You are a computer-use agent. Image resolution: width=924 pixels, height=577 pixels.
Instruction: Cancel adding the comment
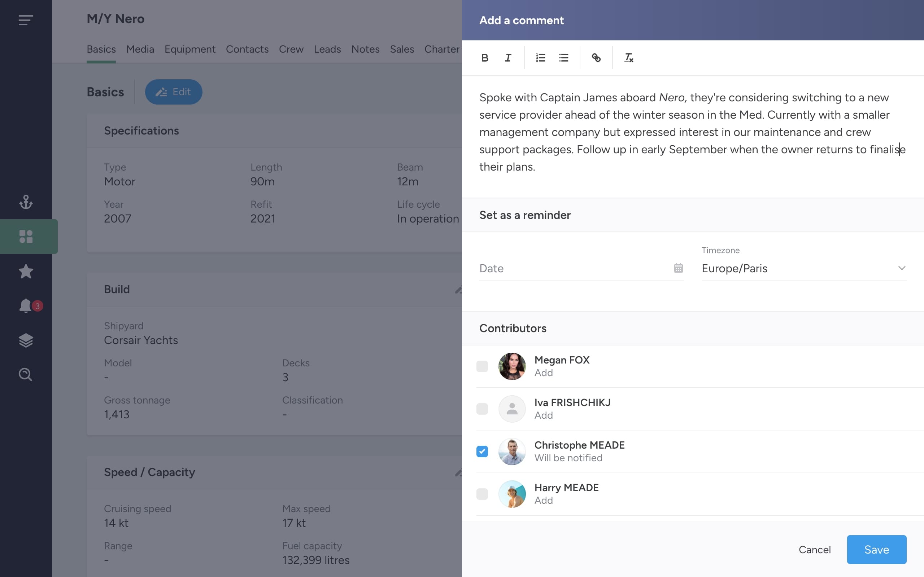click(814, 550)
